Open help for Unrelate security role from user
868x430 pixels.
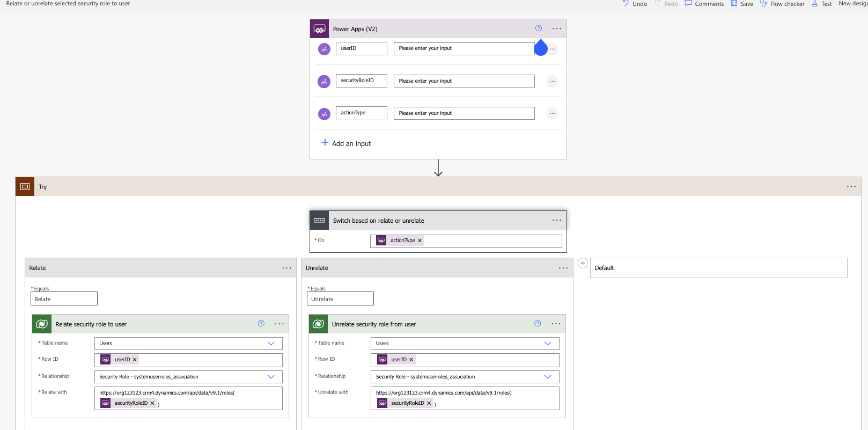(538, 323)
